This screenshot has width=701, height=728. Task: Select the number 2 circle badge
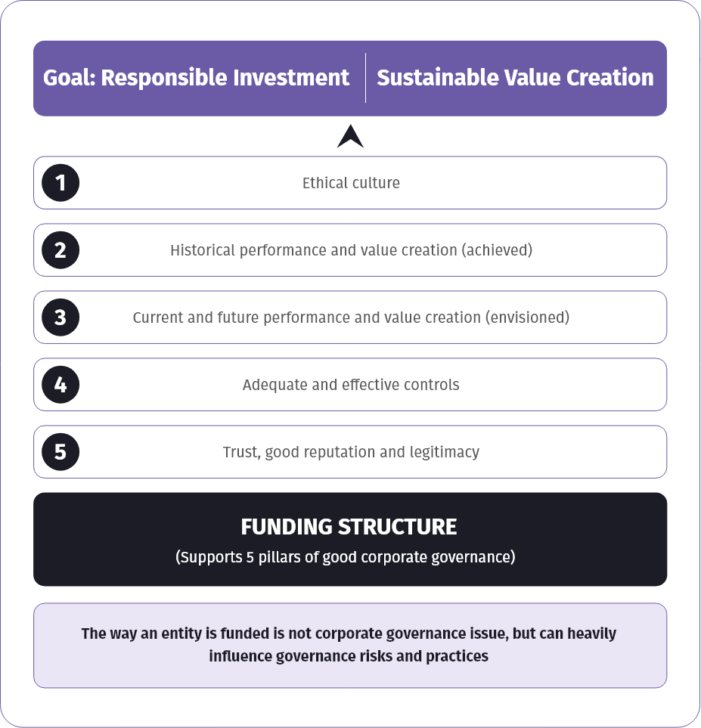[60, 250]
